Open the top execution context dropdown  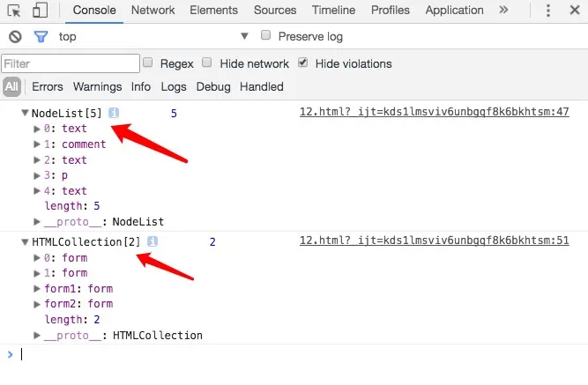pos(153,36)
